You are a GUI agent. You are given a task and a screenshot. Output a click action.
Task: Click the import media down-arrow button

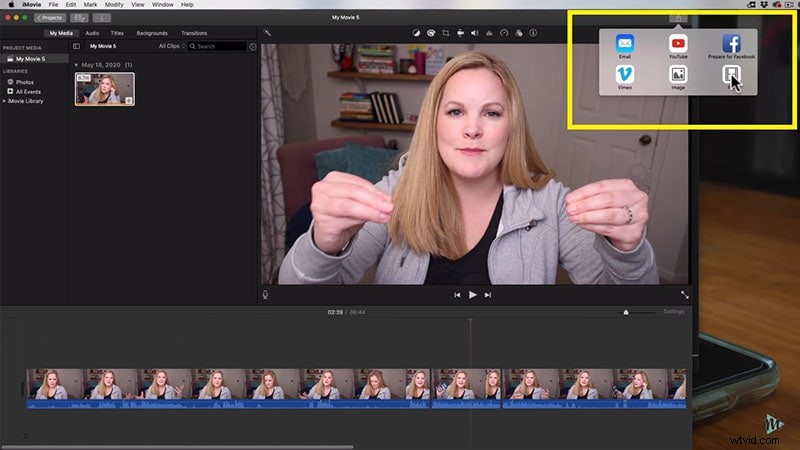102,18
